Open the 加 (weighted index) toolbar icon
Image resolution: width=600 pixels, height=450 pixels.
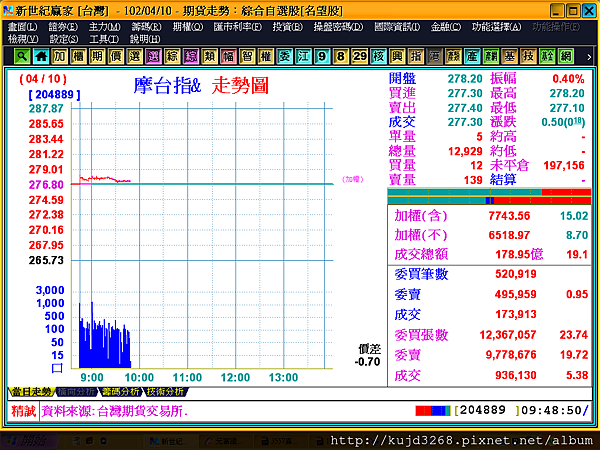[x=60, y=57]
